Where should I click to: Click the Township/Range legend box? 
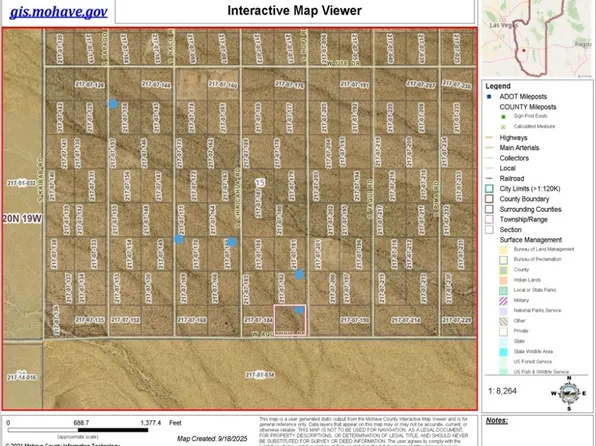click(x=489, y=219)
